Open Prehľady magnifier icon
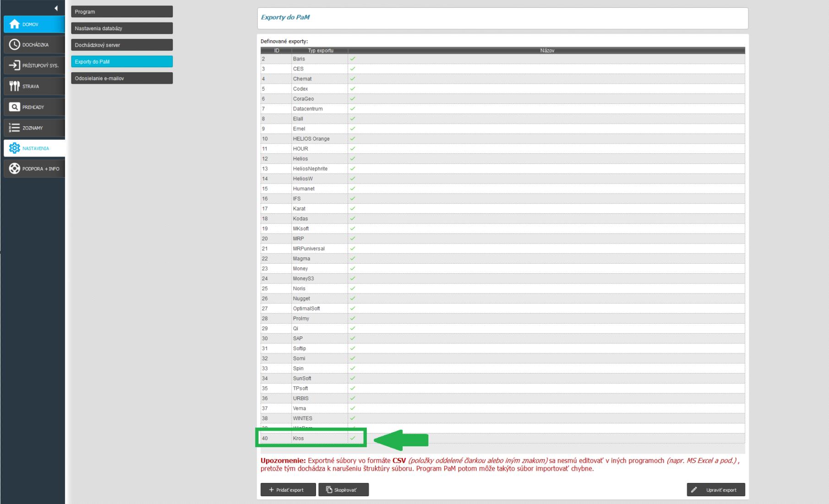Viewport: 829px width, 504px height. (x=15, y=107)
